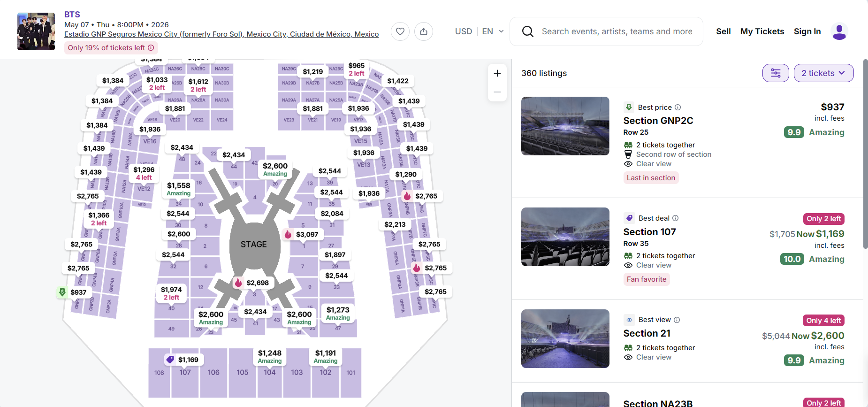The width and height of the screenshot is (868, 407).
Task: Click the Section GNP2C seat view thumbnail
Action: coord(565,126)
